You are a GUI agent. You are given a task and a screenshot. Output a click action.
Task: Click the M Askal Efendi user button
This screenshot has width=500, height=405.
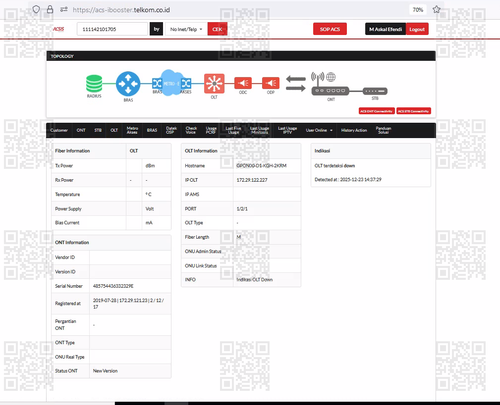coord(385,29)
